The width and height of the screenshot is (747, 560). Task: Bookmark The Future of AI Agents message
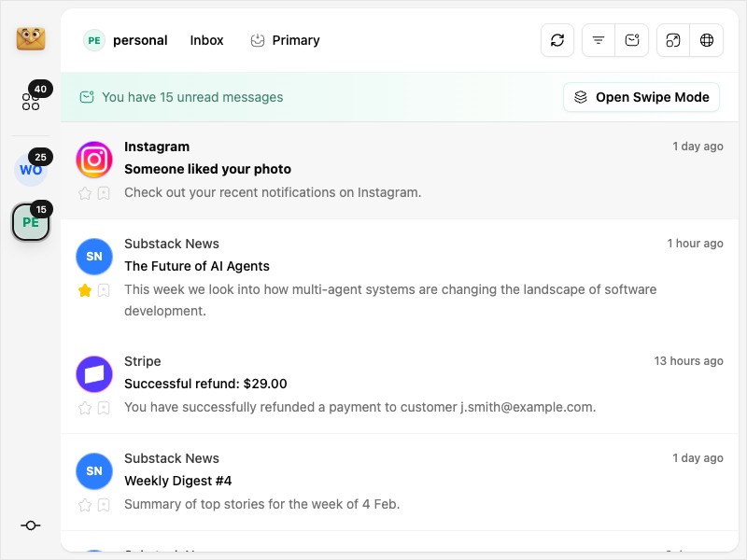pos(104,290)
